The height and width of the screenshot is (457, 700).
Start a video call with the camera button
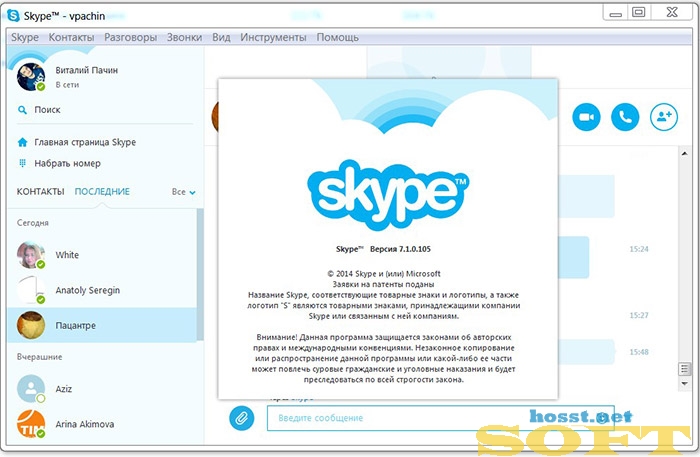(x=586, y=117)
